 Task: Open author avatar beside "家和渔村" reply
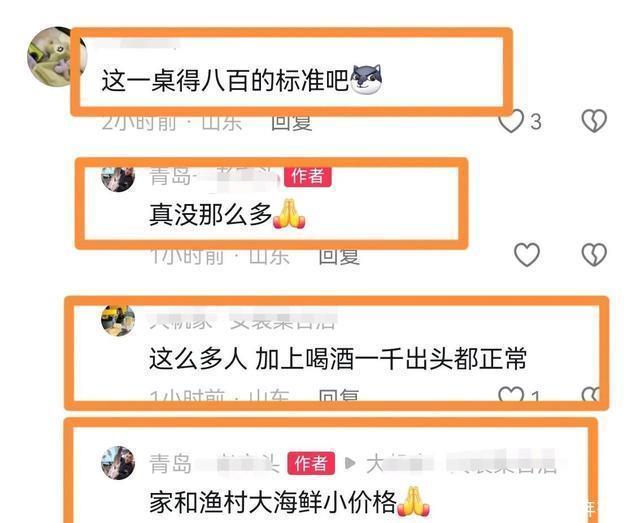click(118, 463)
